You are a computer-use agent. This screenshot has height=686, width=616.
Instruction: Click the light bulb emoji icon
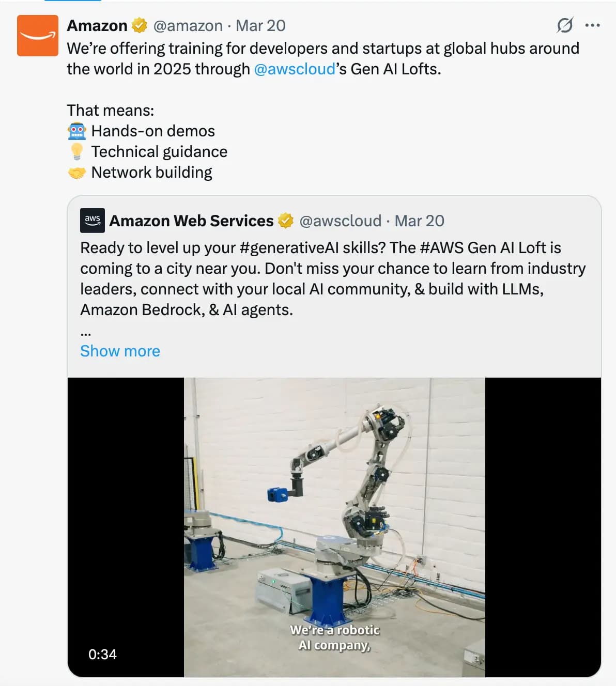pos(77,151)
